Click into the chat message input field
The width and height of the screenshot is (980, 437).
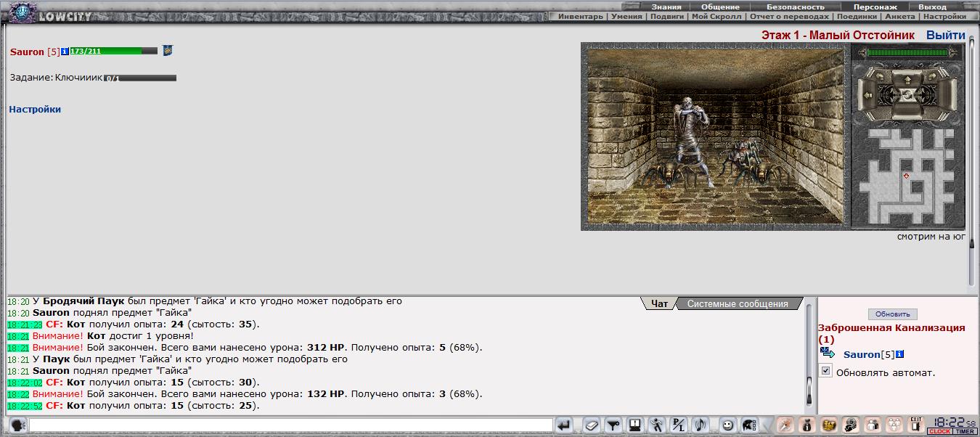[291, 425]
